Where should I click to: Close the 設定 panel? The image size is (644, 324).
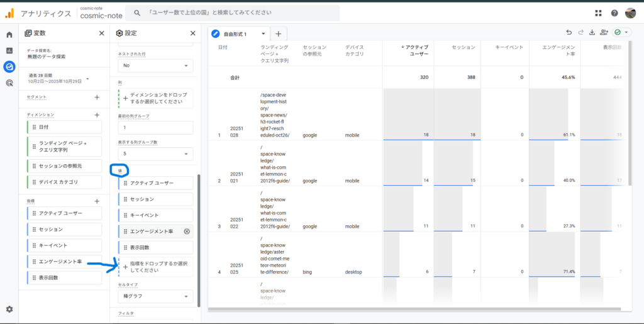coord(193,33)
